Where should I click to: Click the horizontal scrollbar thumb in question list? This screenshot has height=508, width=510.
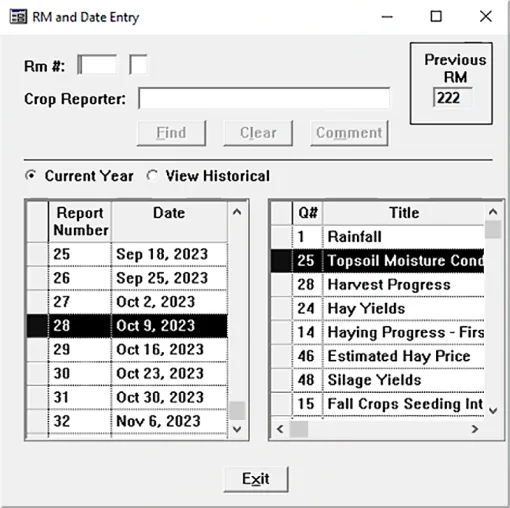(x=299, y=429)
